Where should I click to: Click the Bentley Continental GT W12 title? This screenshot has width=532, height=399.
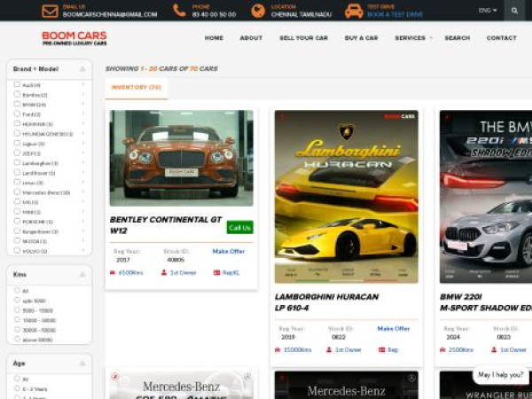(166, 225)
